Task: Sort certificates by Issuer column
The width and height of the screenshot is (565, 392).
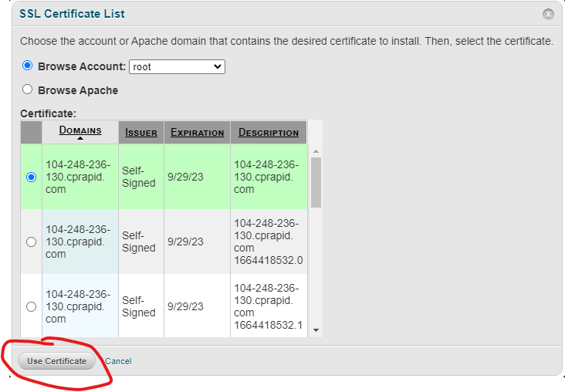Action: pyautogui.click(x=141, y=133)
